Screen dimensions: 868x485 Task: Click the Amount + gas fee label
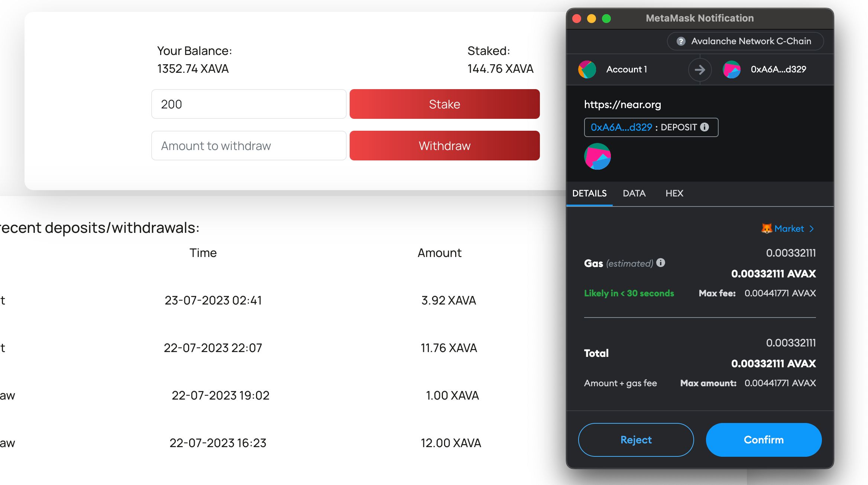coord(621,383)
